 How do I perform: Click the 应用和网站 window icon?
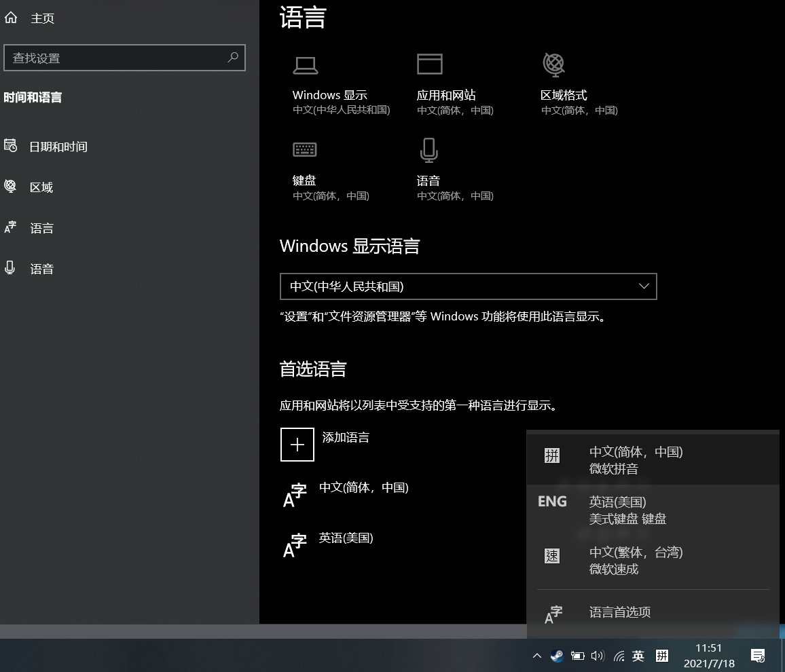[x=430, y=64]
